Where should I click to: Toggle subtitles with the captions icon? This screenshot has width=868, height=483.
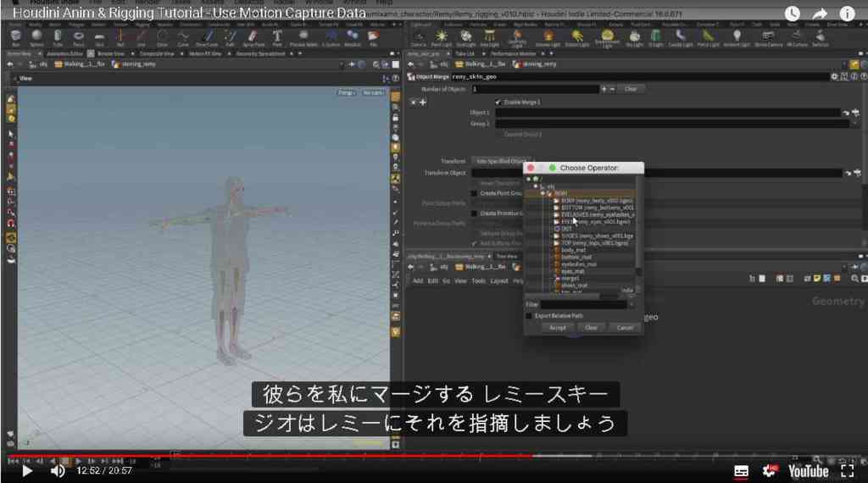(x=741, y=471)
